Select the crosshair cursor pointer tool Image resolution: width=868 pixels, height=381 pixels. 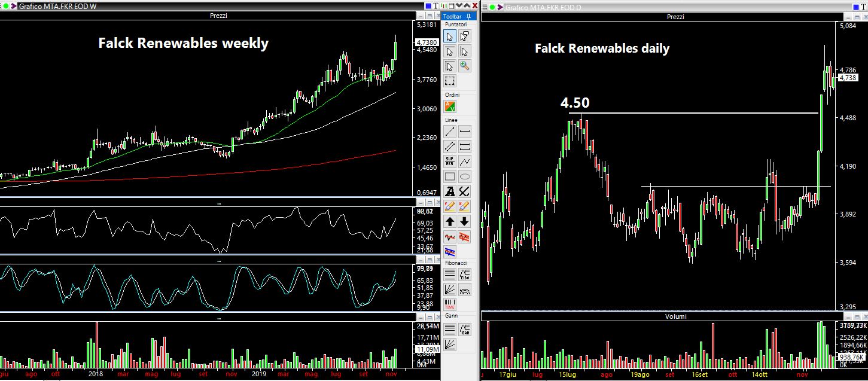click(x=450, y=66)
